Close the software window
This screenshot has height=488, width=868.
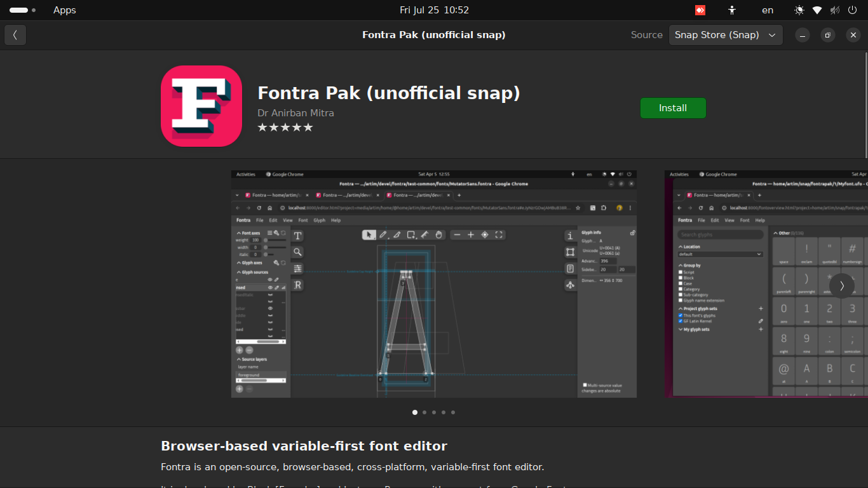tap(853, 35)
